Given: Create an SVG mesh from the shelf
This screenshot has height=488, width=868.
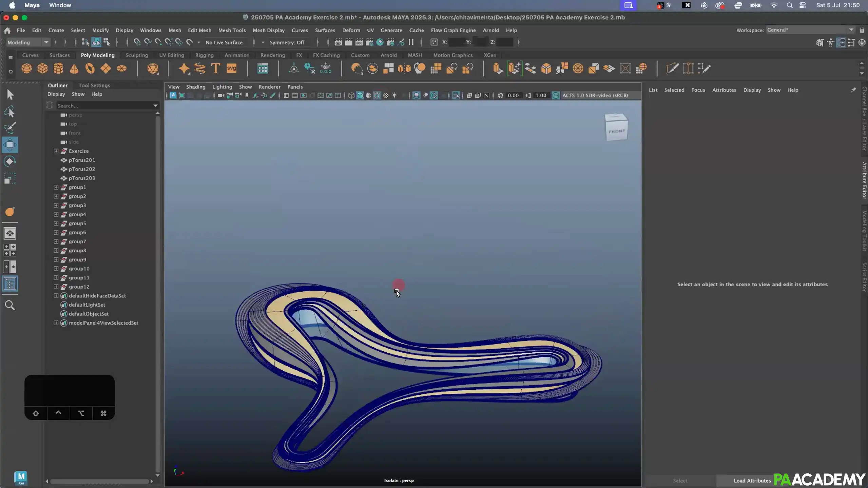Looking at the screenshot, I should point(231,69).
